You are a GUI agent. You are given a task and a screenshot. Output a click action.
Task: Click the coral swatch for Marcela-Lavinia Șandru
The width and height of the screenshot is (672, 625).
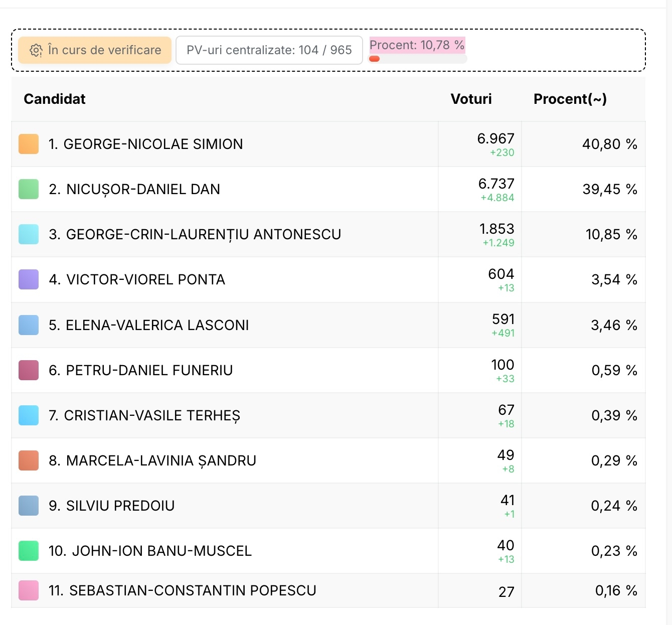coord(29,460)
